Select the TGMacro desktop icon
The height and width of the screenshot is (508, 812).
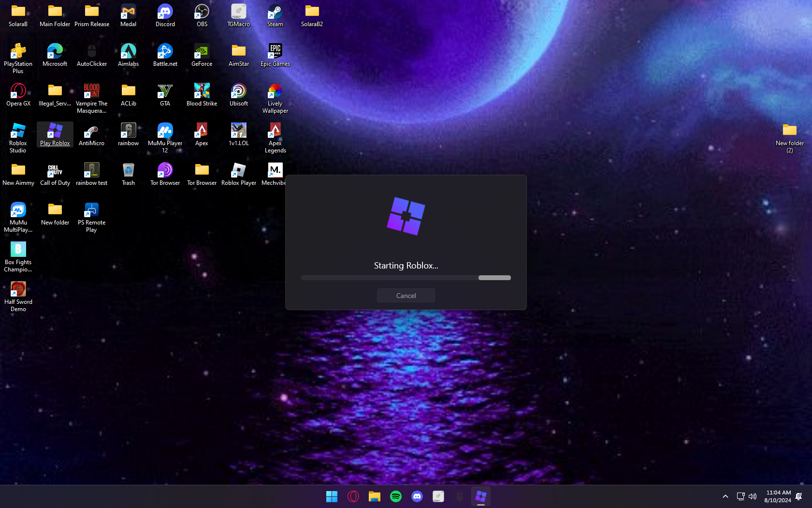239,15
